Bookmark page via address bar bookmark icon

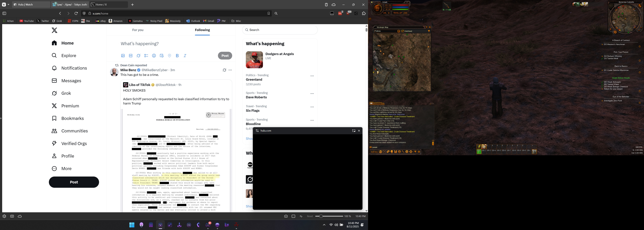(x=269, y=14)
